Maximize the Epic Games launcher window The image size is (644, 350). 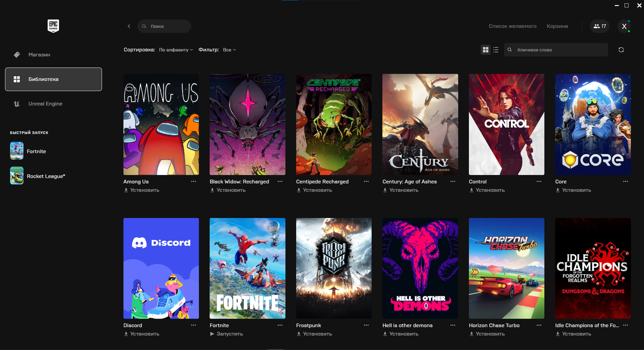(x=627, y=5)
